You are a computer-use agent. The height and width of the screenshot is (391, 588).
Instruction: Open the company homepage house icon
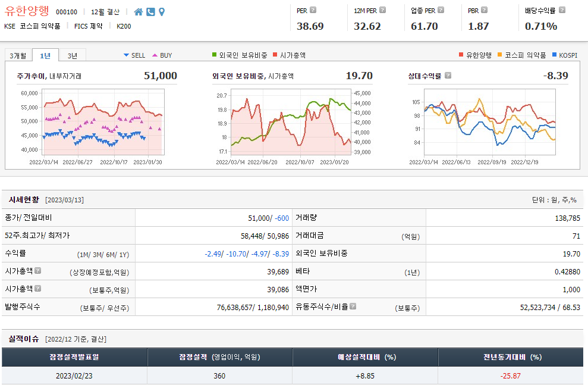pos(139,12)
